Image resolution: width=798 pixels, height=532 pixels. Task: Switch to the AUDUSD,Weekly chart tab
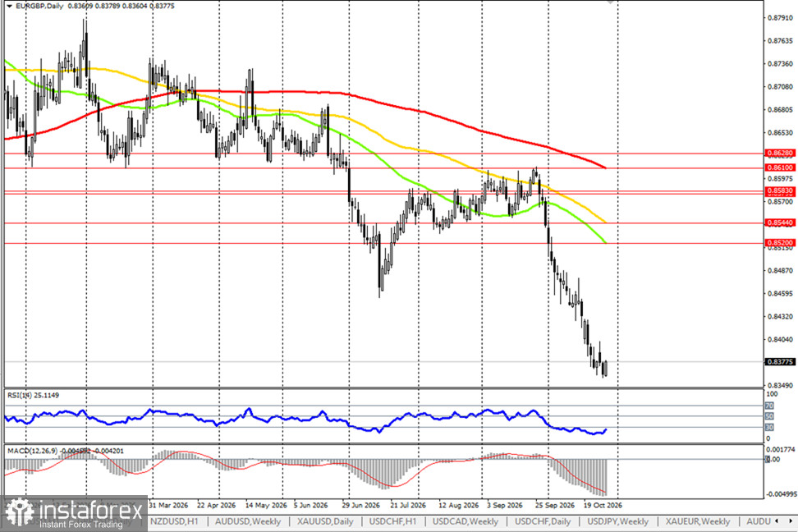(247, 522)
